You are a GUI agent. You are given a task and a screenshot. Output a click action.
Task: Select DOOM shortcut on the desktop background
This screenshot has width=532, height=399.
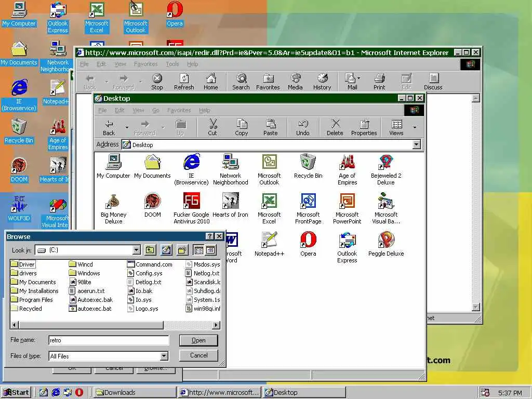pos(19,170)
